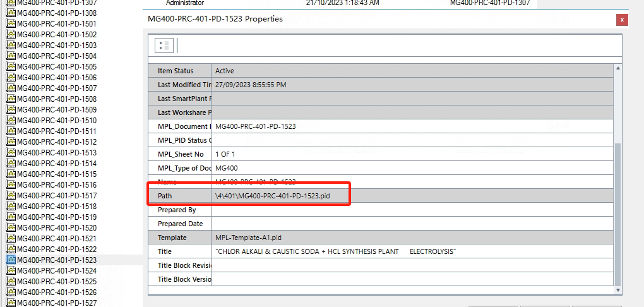
Task: Click the Title property label
Action: [165, 251]
